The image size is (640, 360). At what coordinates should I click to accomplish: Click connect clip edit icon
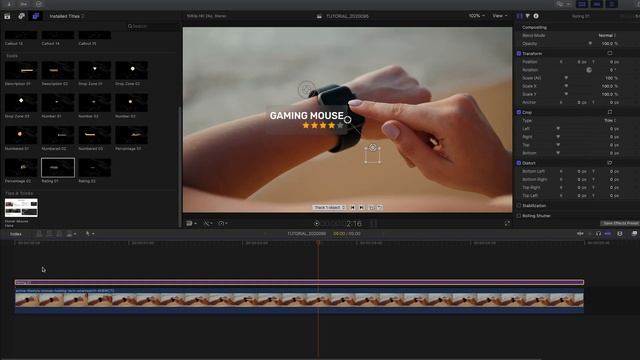pos(39,234)
